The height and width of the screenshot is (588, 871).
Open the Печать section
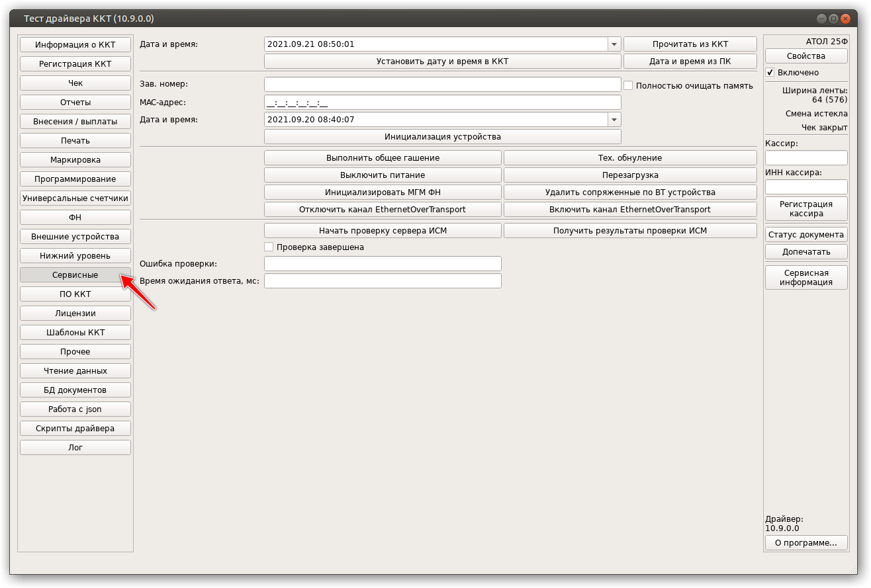(x=75, y=141)
